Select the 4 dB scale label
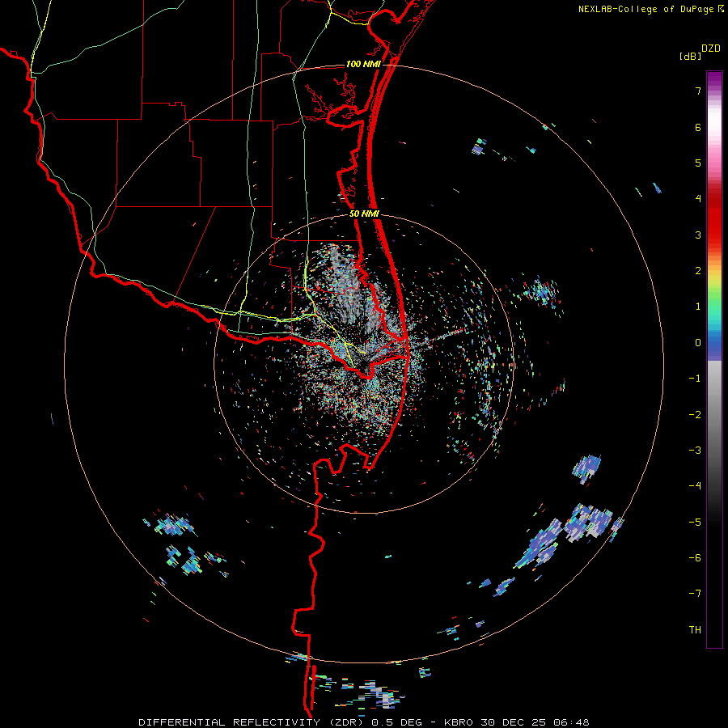The width and height of the screenshot is (728, 728). point(698,199)
